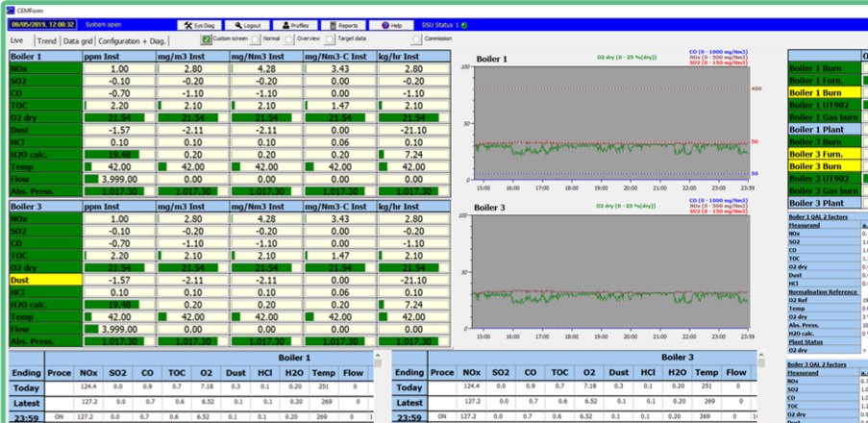Click the Boiler 1 trend chart

[x=610, y=123]
